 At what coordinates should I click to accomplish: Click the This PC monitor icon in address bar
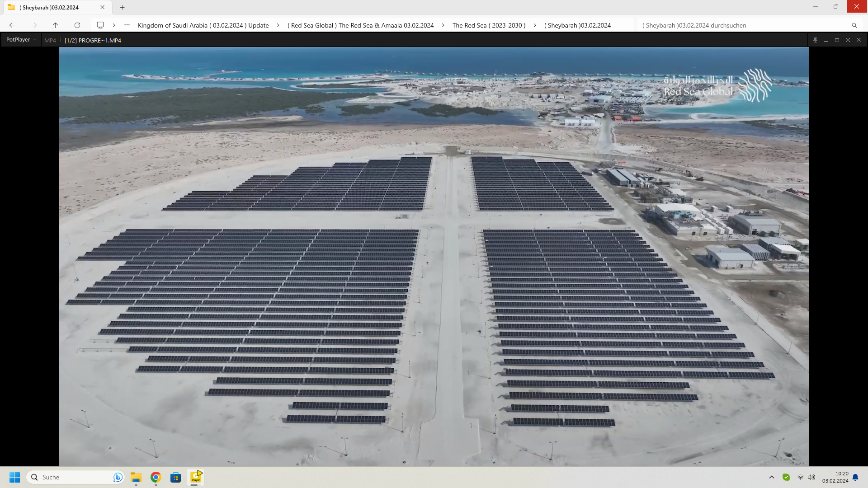[x=100, y=25]
